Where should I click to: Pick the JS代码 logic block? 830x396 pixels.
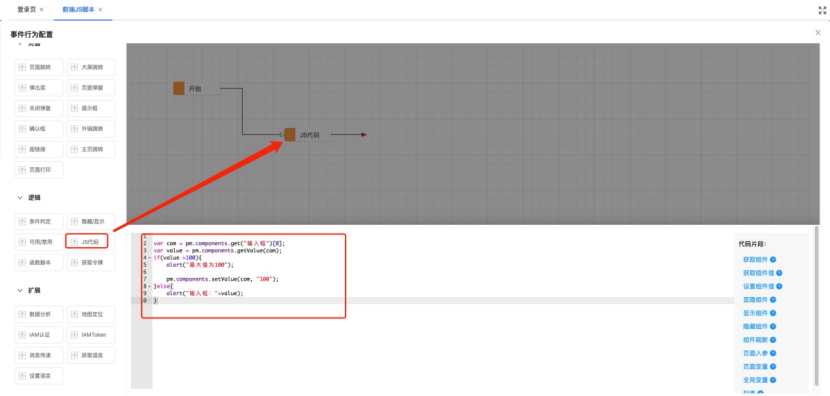pos(87,242)
